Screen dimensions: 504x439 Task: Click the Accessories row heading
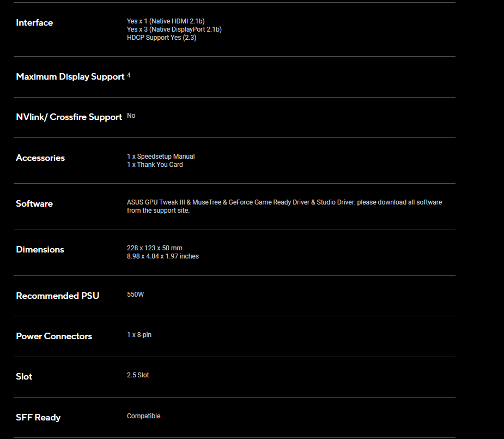click(x=40, y=158)
